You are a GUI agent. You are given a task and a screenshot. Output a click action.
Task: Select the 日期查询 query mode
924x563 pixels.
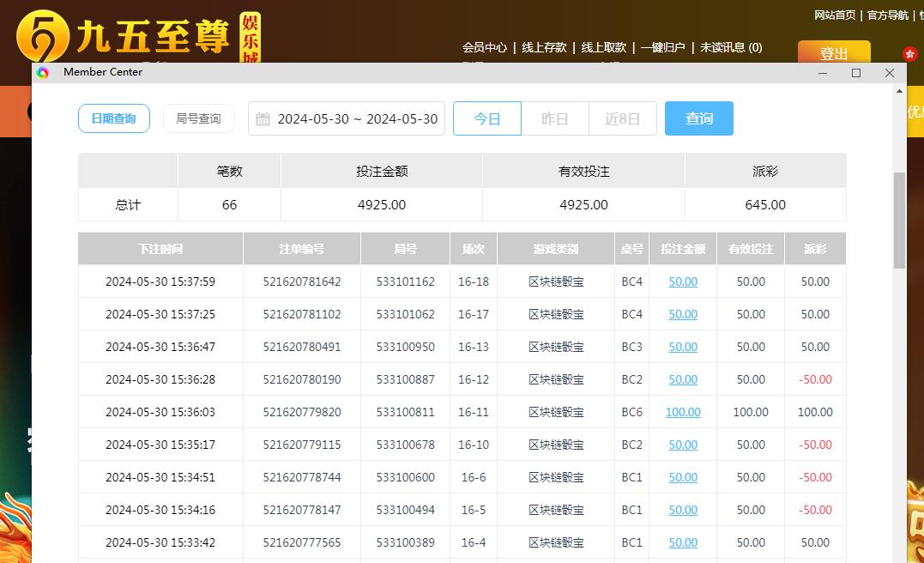click(113, 118)
